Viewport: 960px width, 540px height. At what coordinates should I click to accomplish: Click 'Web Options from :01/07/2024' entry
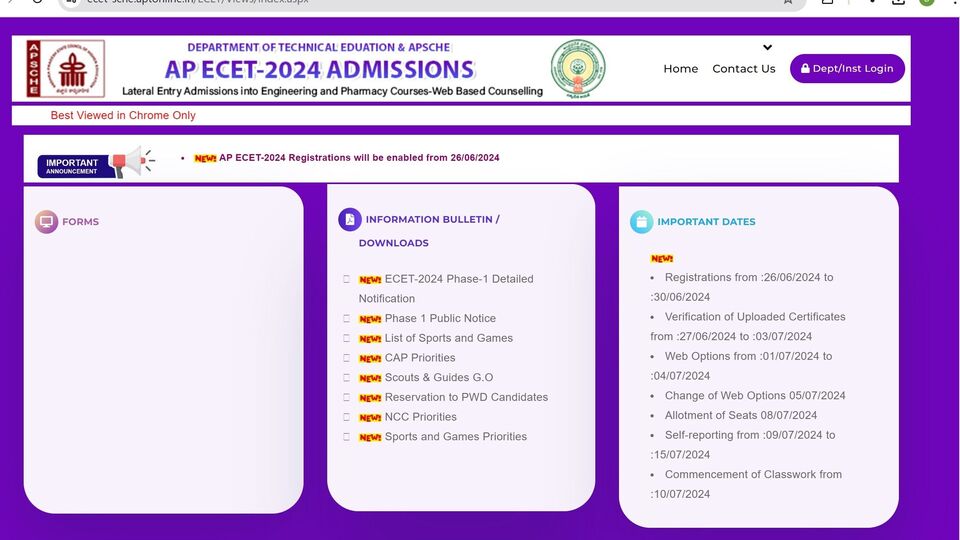741,366
